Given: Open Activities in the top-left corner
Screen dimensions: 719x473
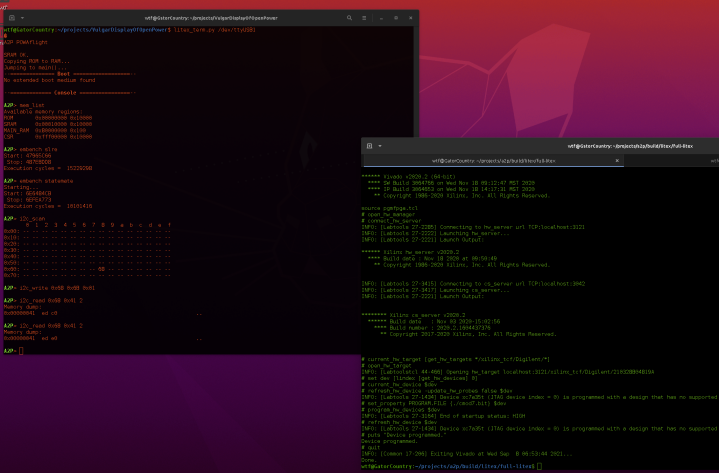Looking at the screenshot, I should tap(8, 3).
